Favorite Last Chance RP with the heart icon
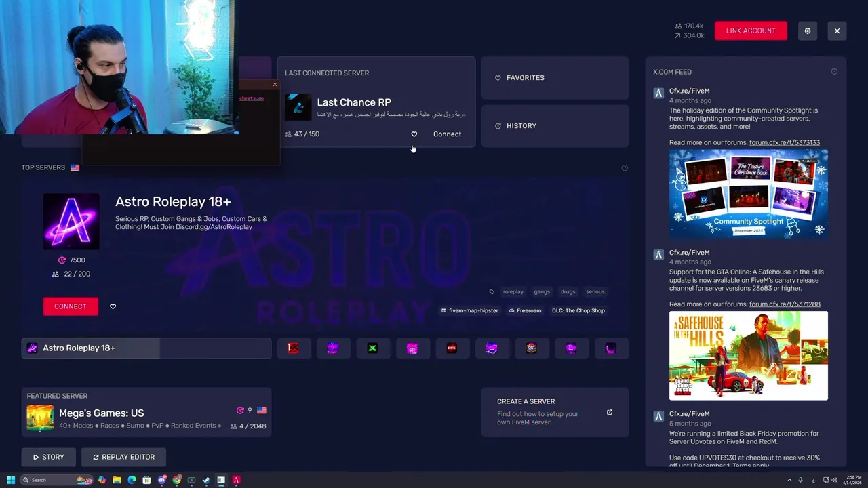Screen dimensions: 868x488 (x=414, y=134)
